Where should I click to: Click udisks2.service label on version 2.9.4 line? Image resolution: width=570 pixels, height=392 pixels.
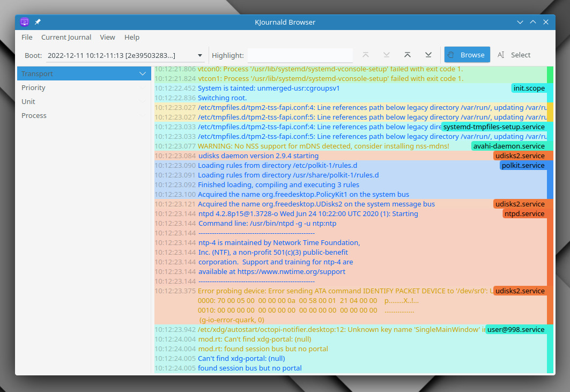(x=520, y=156)
